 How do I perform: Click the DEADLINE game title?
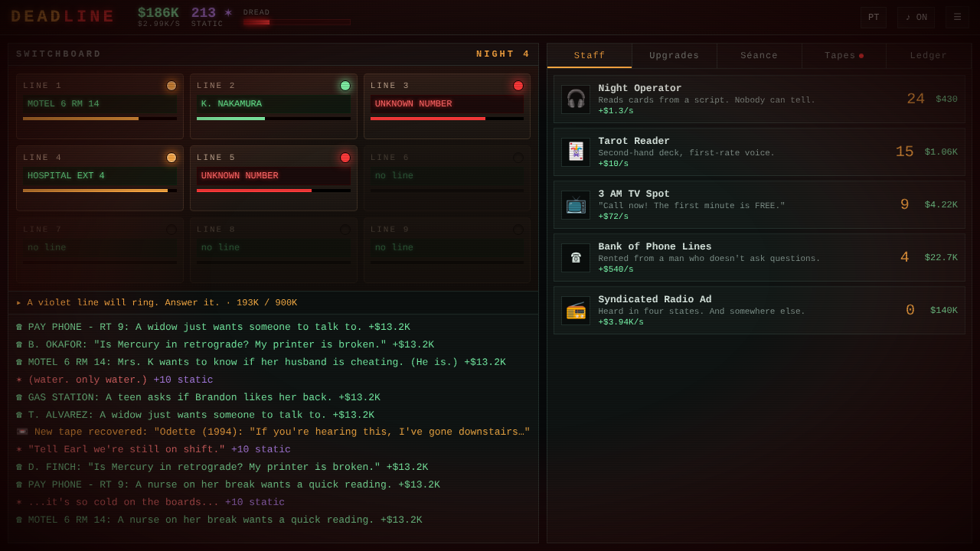click(63, 17)
